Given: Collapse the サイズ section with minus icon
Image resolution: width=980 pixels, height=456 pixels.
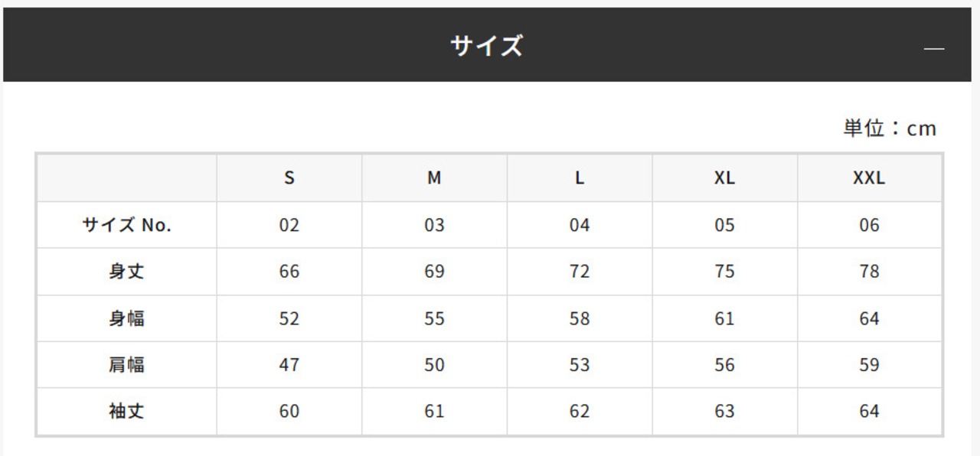Looking at the screenshot, I should 933,49.
